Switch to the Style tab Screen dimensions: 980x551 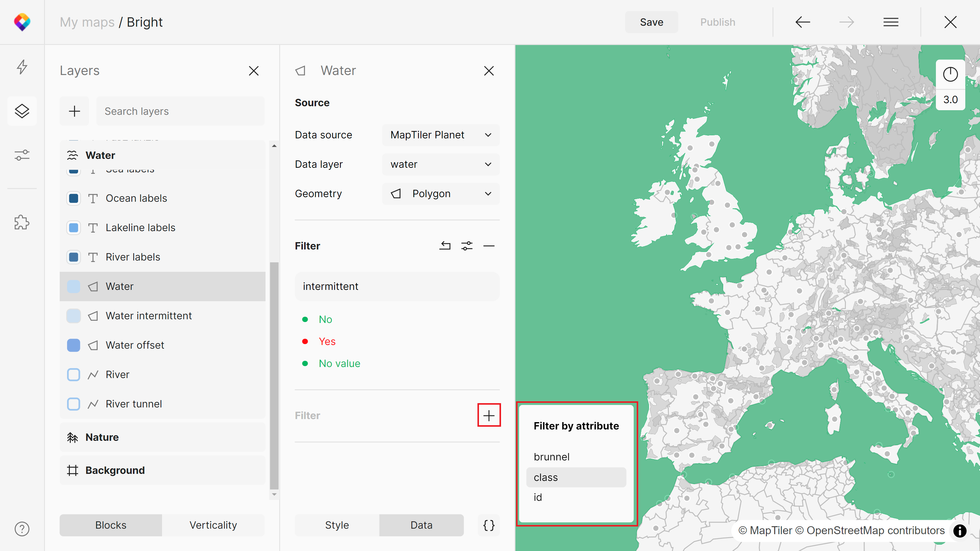[x=337, y=525]
